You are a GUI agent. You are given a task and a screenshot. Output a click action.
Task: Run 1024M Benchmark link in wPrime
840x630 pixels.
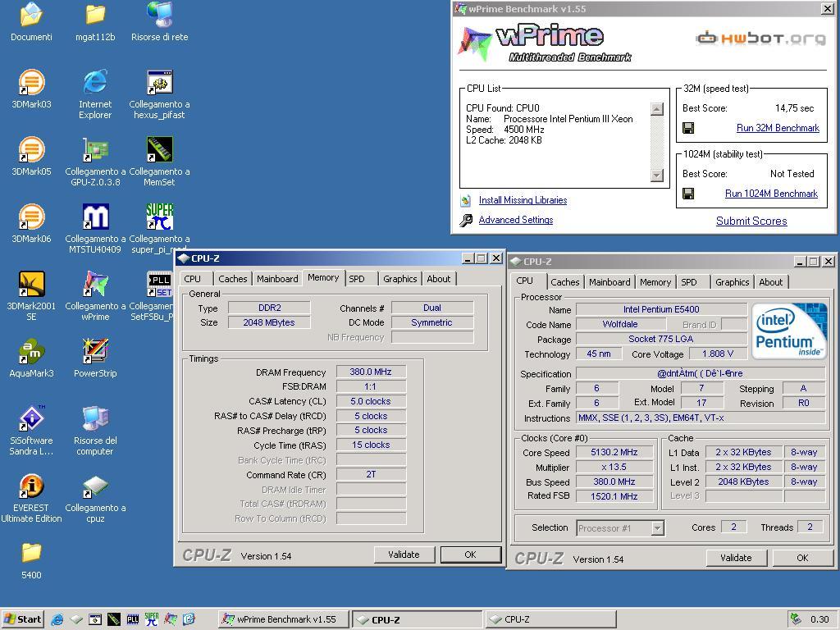point(771,194)
